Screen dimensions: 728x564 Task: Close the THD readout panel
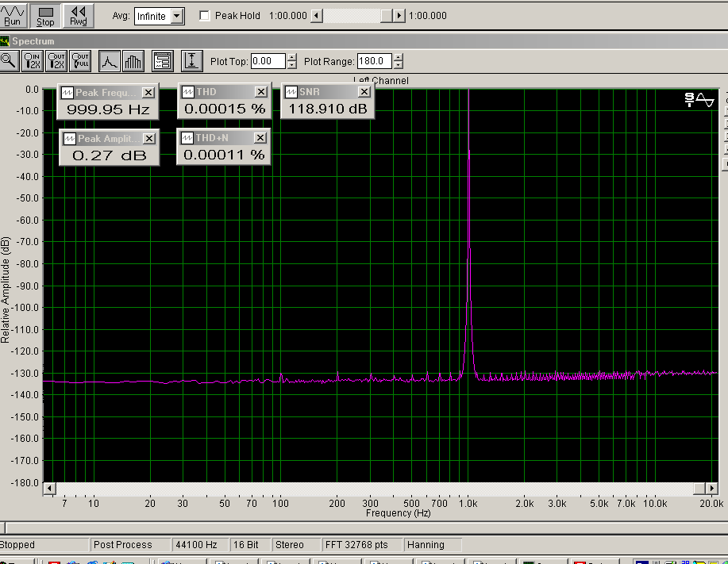click(x=260, y=92)
